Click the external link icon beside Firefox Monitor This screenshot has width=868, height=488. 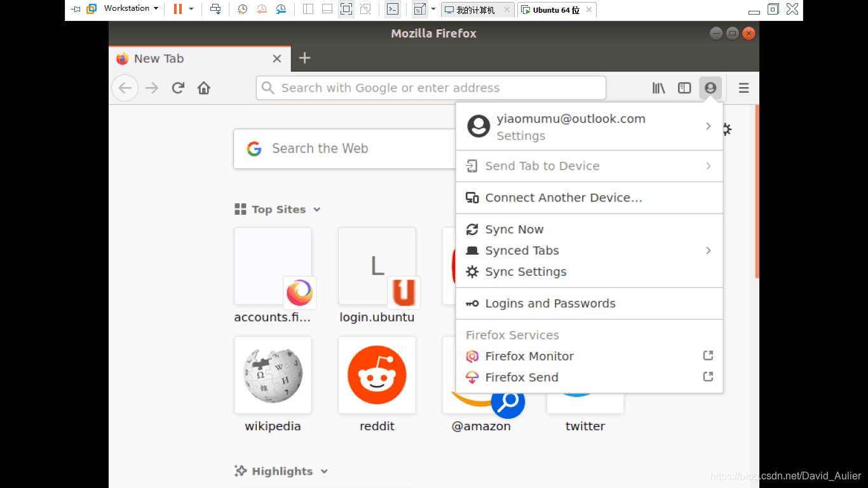click(x=708, y=356)
